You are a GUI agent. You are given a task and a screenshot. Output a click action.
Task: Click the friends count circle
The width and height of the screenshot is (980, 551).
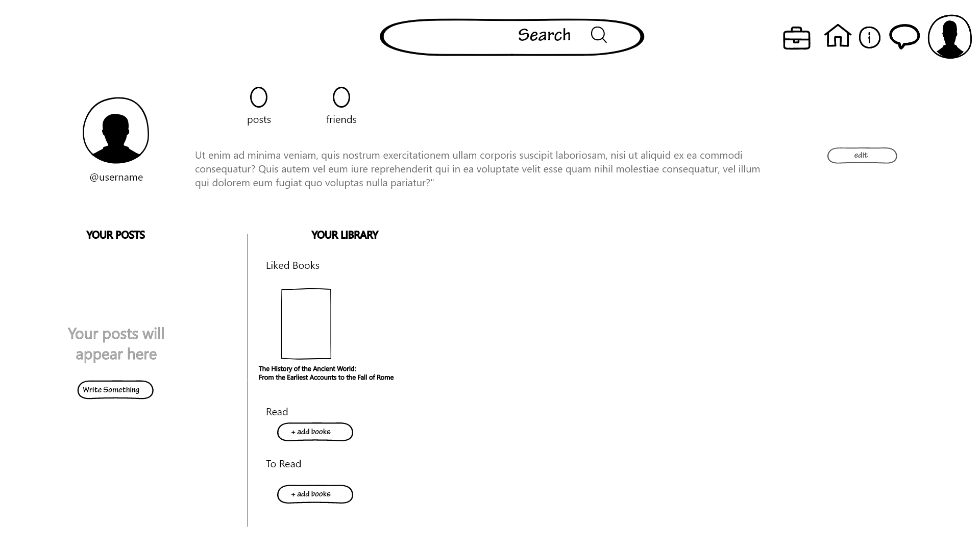click(341, 96)
